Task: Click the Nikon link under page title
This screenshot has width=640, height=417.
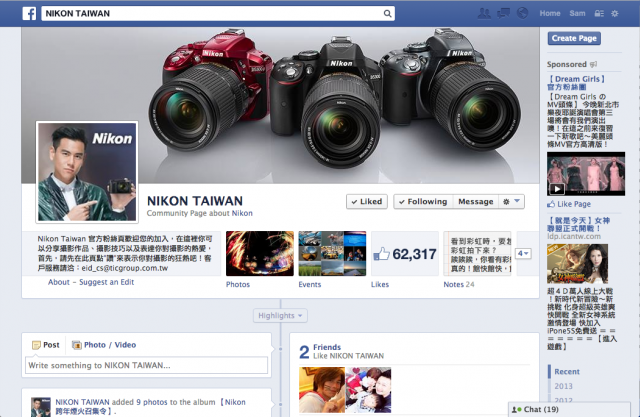Action: pos(242,213)
